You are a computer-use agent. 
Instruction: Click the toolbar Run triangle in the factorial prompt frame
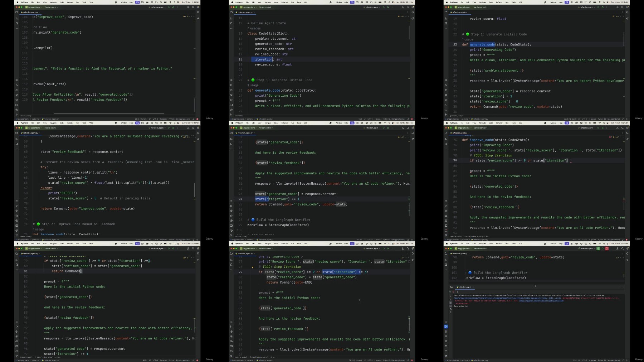click(x=169, y=7)
